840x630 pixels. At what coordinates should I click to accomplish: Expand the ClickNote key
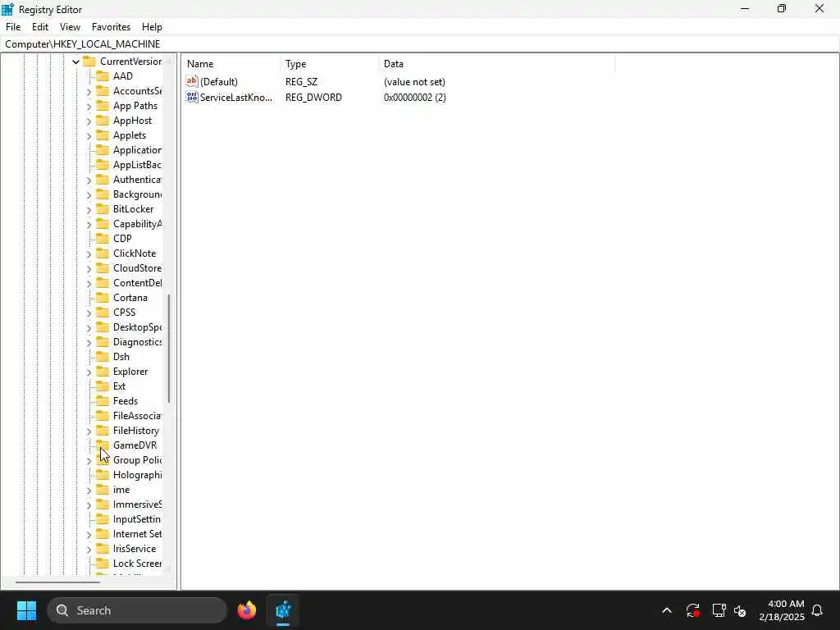coord(89,254)
